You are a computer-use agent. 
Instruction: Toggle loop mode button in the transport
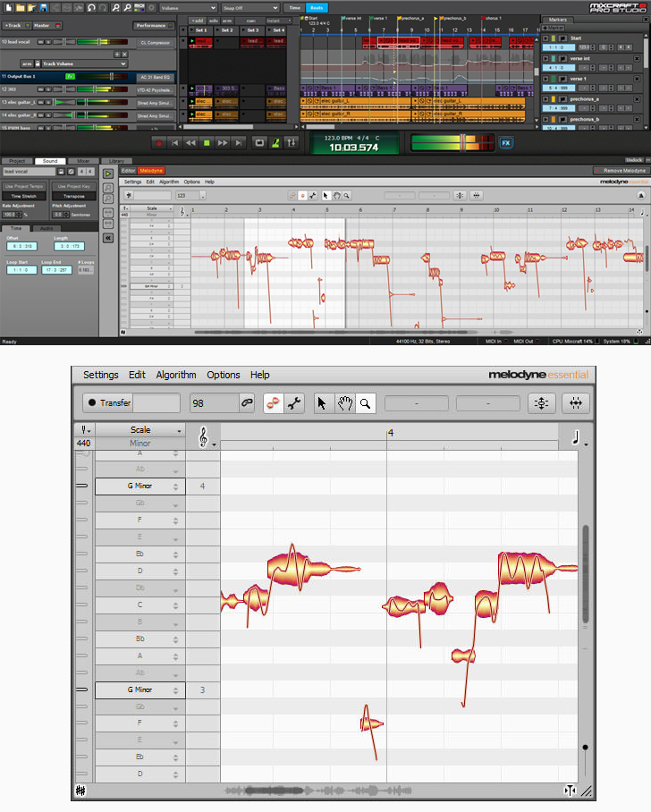tap(259, 143)
